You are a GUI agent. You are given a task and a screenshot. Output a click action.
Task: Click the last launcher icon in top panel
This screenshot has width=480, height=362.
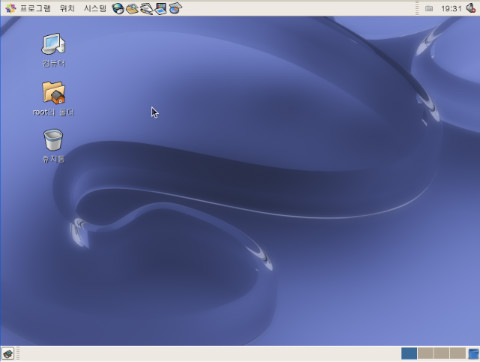(x=175, y=8)
